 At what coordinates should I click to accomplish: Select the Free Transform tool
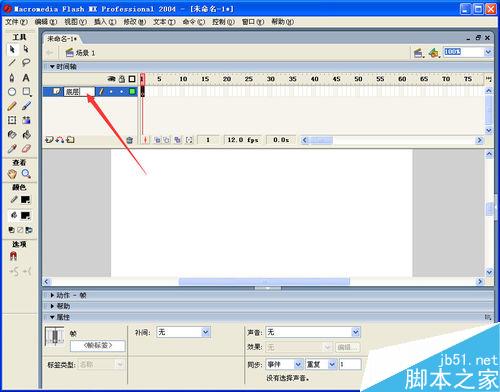tap(12, 120)
